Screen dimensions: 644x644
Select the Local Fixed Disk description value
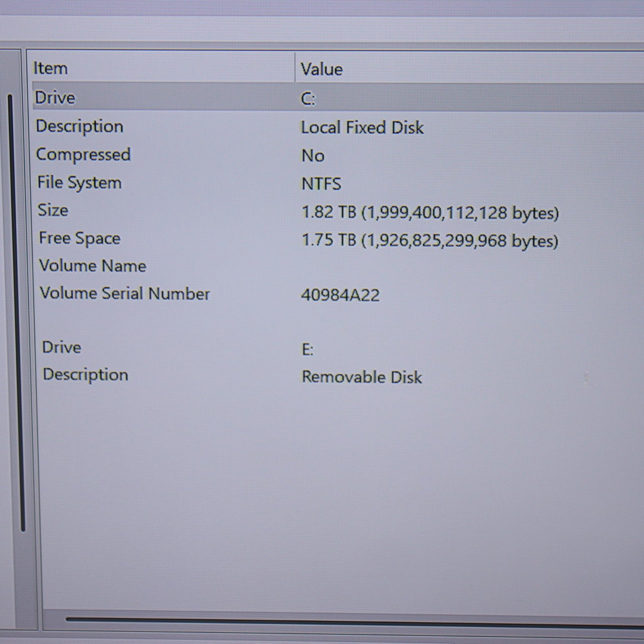[362, 128]
